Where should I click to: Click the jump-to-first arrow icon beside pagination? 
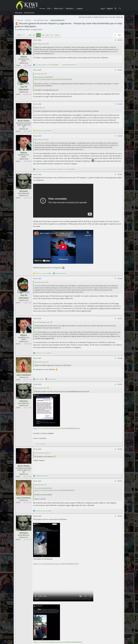point(115,35)
